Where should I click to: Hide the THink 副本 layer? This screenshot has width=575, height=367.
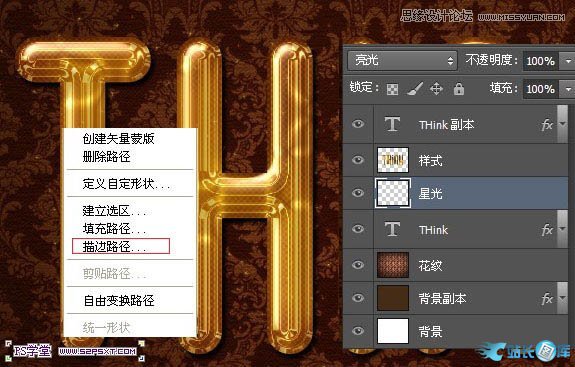point(358,124)
